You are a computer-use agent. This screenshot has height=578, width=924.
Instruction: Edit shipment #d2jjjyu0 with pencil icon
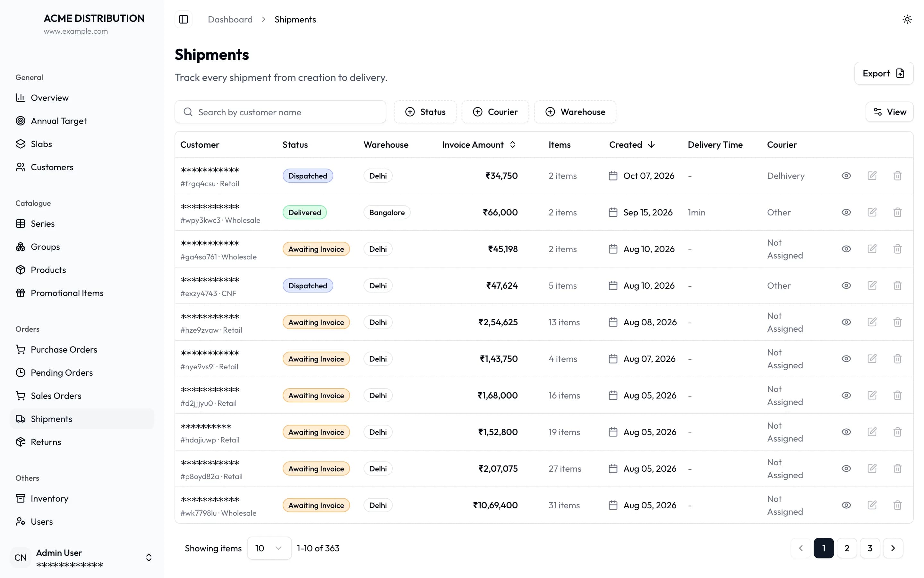coord(872,395)
